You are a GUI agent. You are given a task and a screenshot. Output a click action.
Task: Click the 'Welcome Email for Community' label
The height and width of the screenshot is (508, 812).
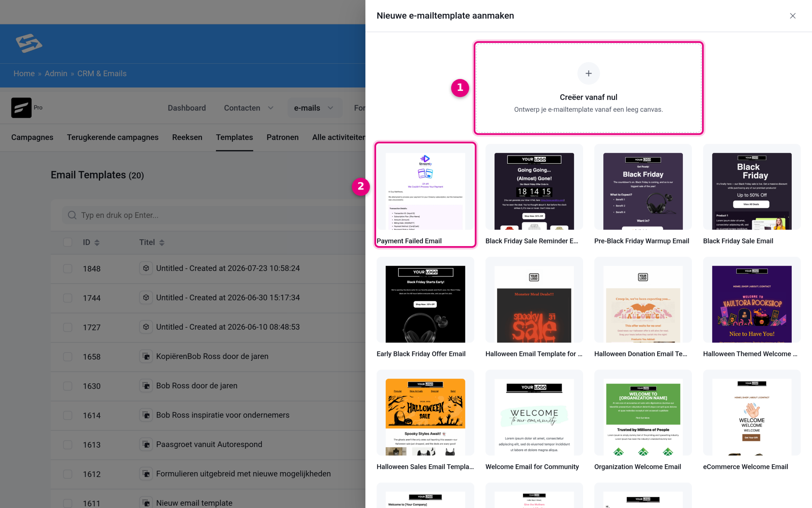(x=532, y=467)
